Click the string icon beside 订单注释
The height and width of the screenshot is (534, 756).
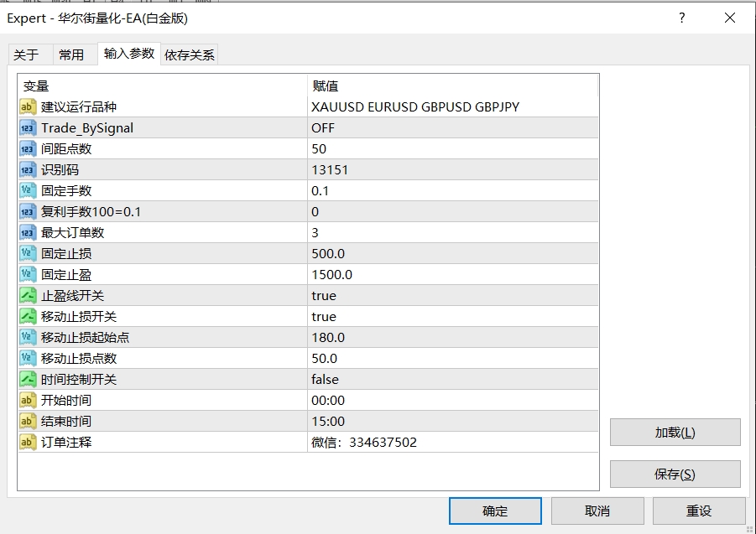28,442
